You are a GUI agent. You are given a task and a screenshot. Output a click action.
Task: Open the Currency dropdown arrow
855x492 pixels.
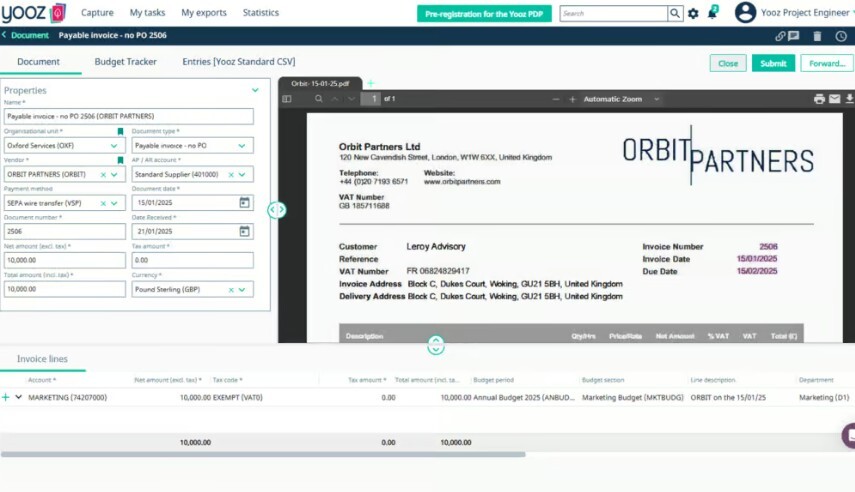click(242, 290)
